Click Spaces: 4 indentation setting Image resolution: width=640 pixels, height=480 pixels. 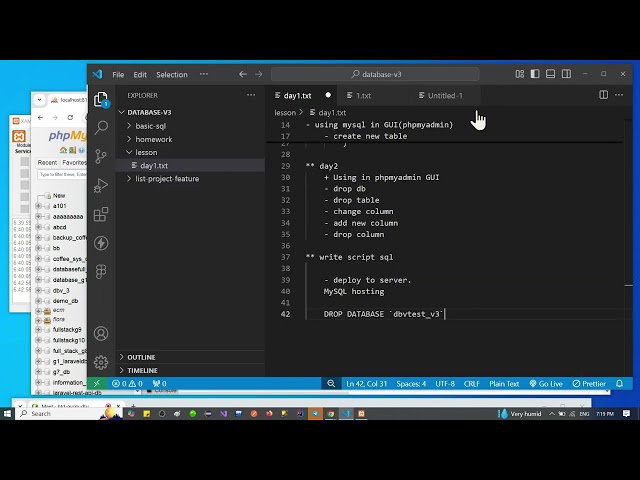click(x=411, y=384)
